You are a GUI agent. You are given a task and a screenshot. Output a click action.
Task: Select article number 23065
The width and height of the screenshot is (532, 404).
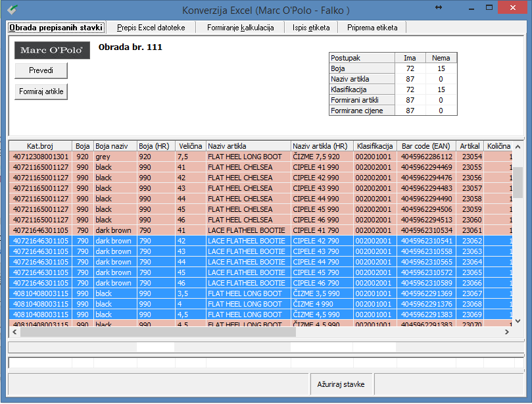point(470,272)
